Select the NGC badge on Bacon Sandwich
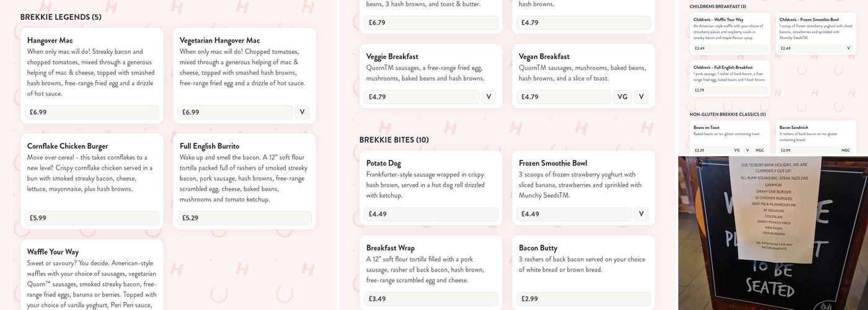The width and height of the screenshot is (868, 310). click(x=846, y=150)
